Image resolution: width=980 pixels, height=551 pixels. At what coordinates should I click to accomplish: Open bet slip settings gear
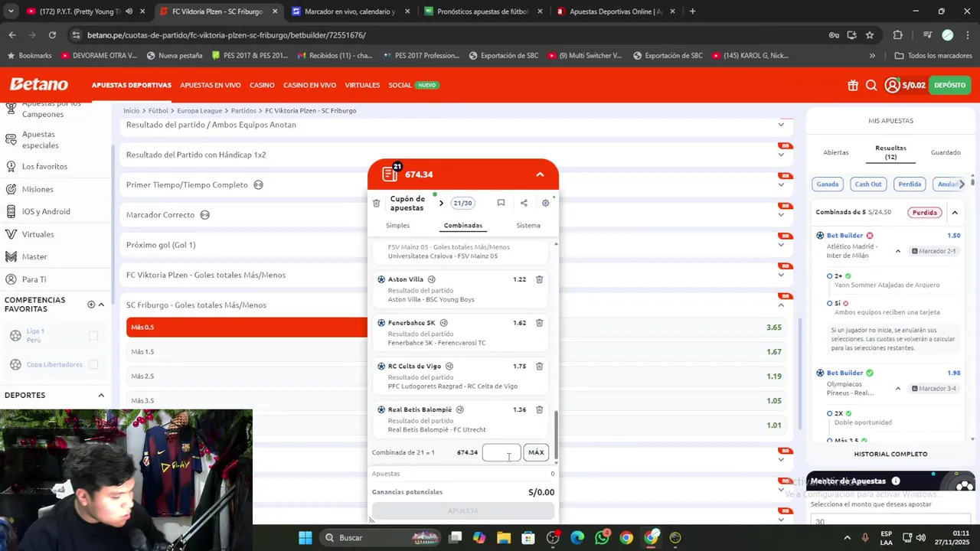click(x=545, y=203)
